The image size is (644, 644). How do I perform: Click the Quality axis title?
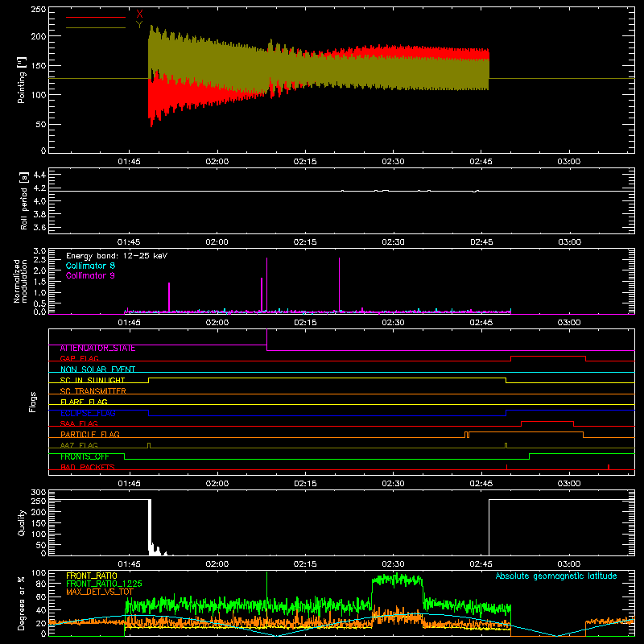point(22,522)
